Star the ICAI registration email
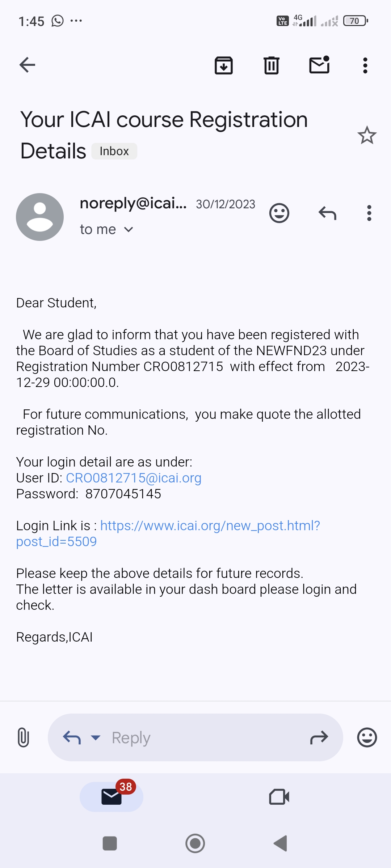Viewport: 391px width, 868px height. [367, 136]
